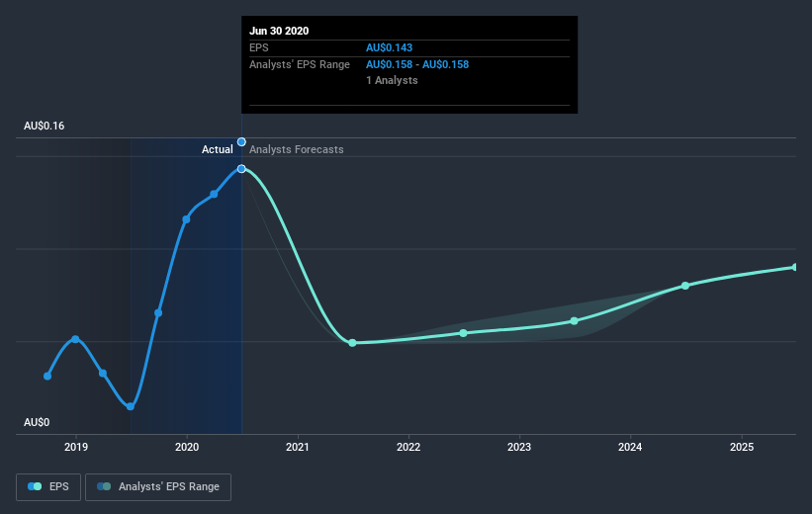Viewport: 812px width, 514px height.
Task: Select the analyst forecast point above Actual label
Action: (x=241, y=141)
